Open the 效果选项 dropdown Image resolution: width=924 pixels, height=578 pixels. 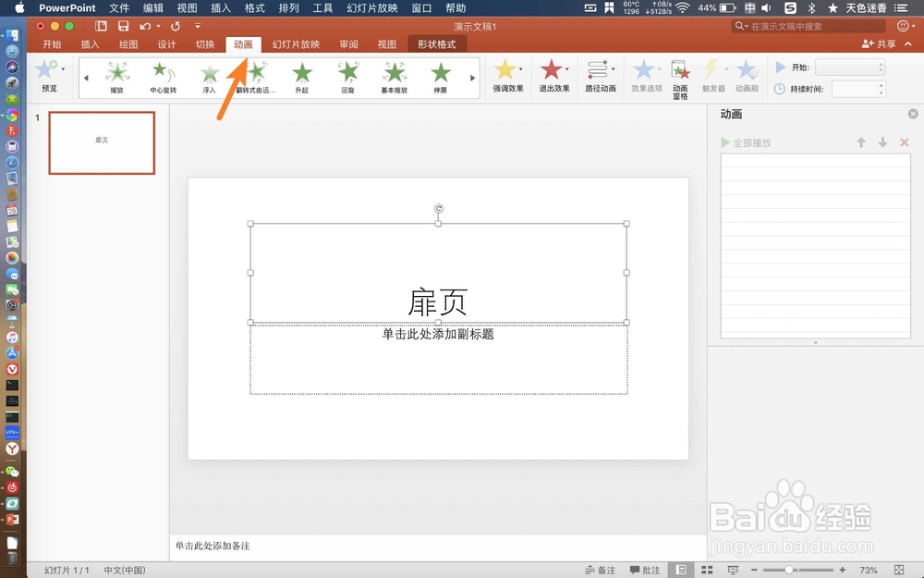point(647,76)
